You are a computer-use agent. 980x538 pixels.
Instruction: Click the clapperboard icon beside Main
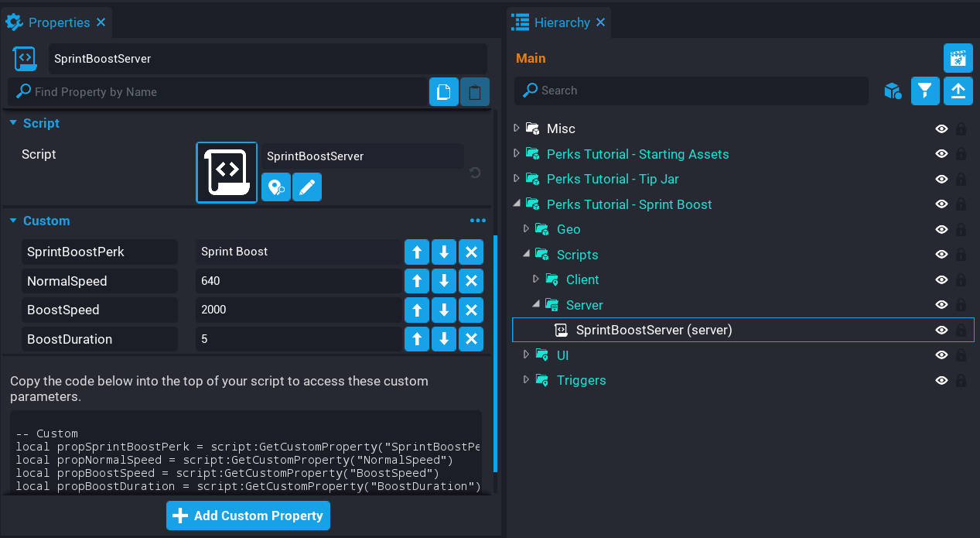(x=958, y=58)
